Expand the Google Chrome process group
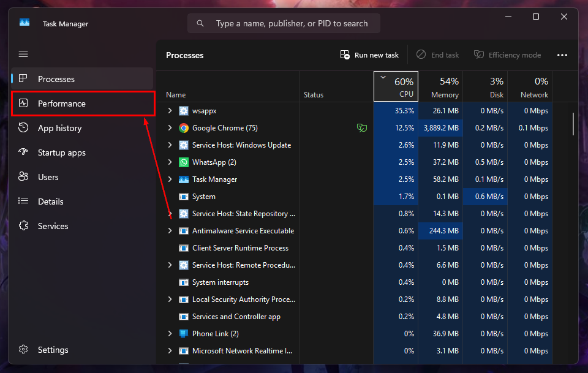The image size is (588, 373). [x=170, y=128]
